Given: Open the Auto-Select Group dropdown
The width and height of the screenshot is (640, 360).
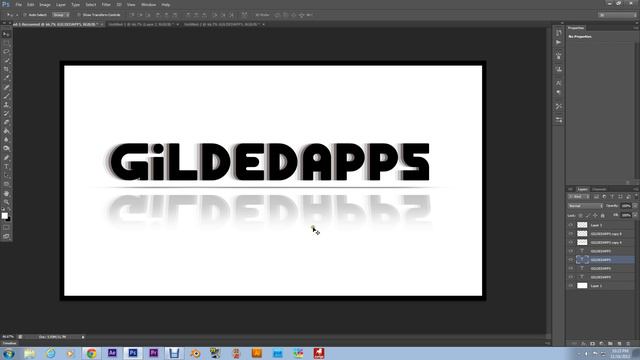Looking at the screenshot, I should tap(60, 15).
